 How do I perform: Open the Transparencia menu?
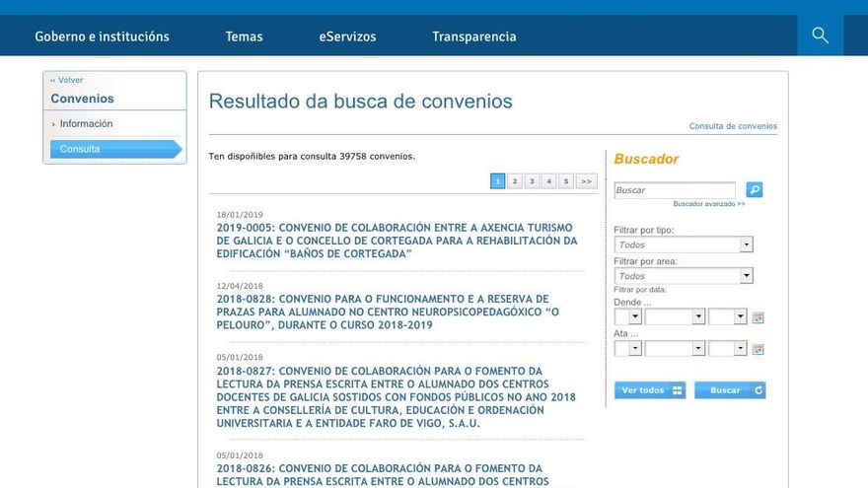click(473, 36)
